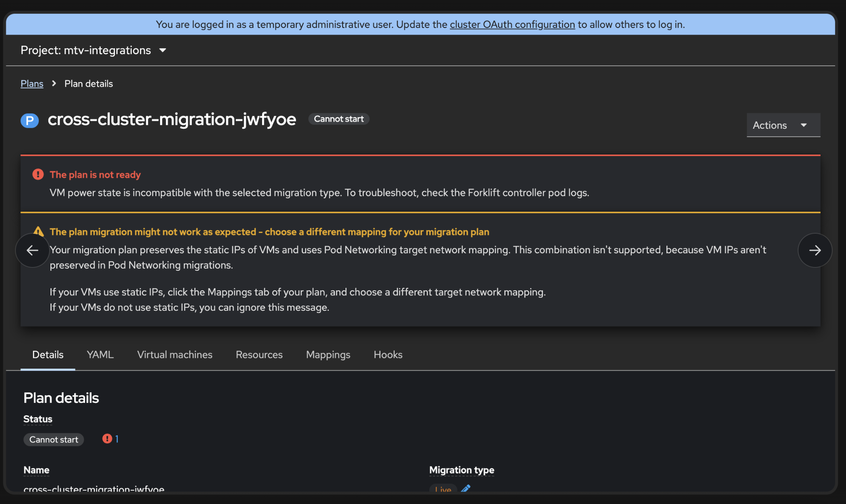
Task: Click the yellow warning triangle icon
Action: click(38, 231)
